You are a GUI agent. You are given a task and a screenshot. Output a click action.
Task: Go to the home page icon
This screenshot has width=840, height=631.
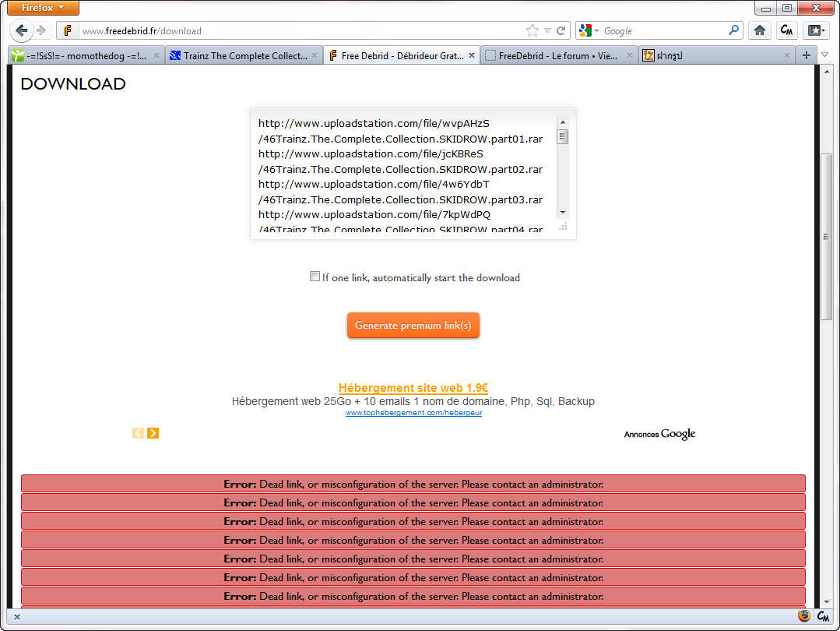pos(760,30)
